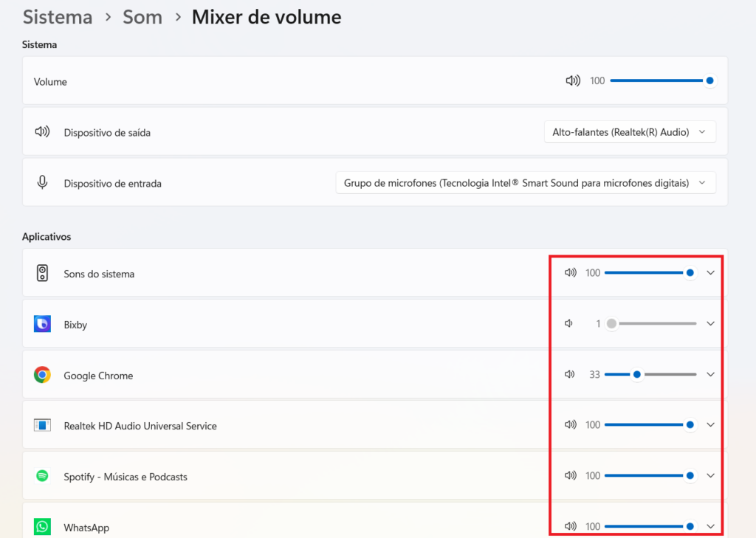The width and height of the screenshot is (756, 538).
Task: Click the Bixby volume slider
Action: [x=650, y=323]
